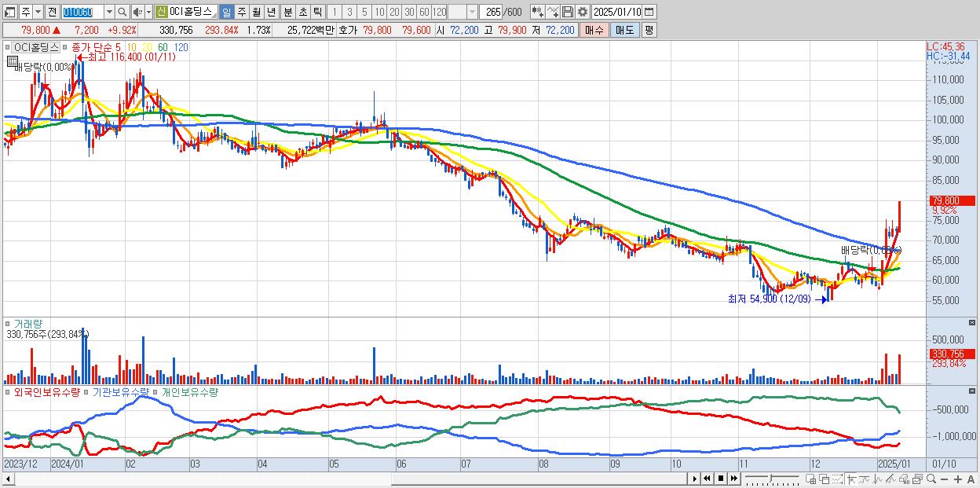Select the 120 interval button

(439, 12)
